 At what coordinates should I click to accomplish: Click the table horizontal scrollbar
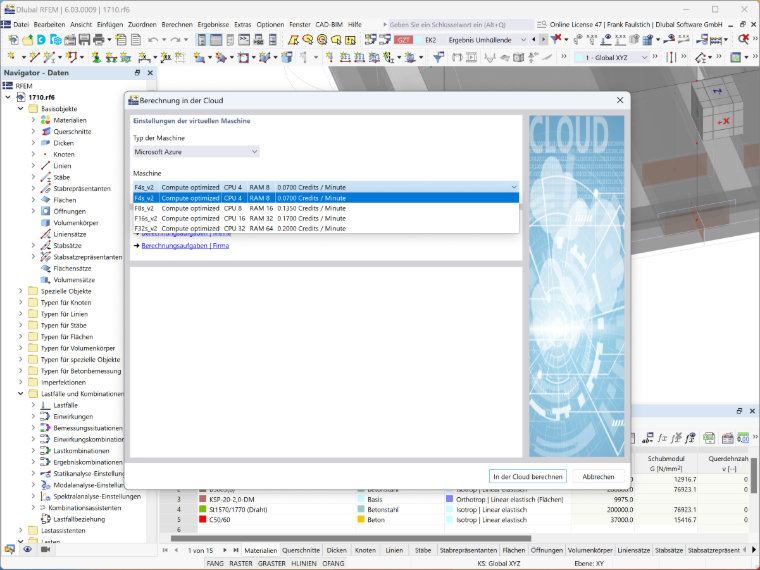(x=351, y=538)
